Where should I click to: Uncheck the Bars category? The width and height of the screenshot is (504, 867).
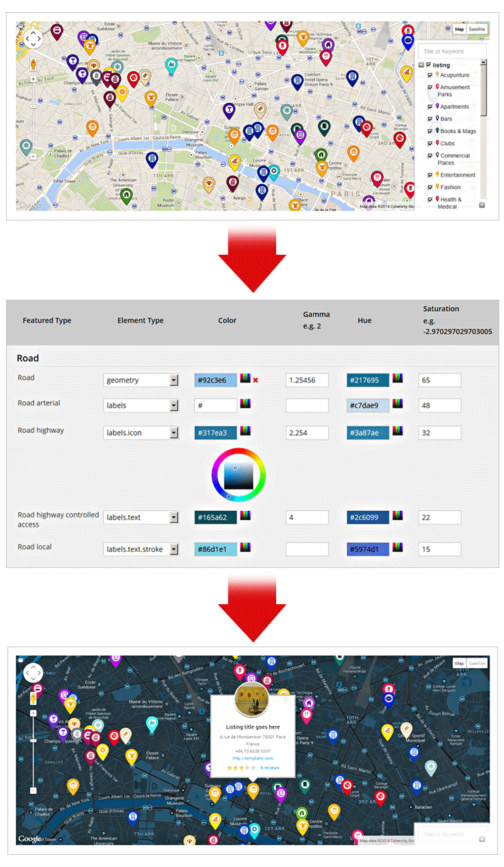point(430,119)
